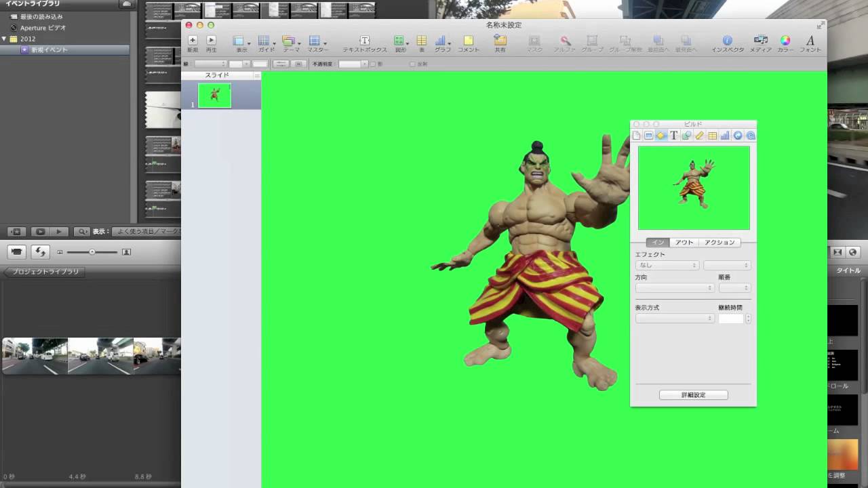The image size is (868, 488).
Task: Click iMovie camera import button
Action: tap(17, 252)
